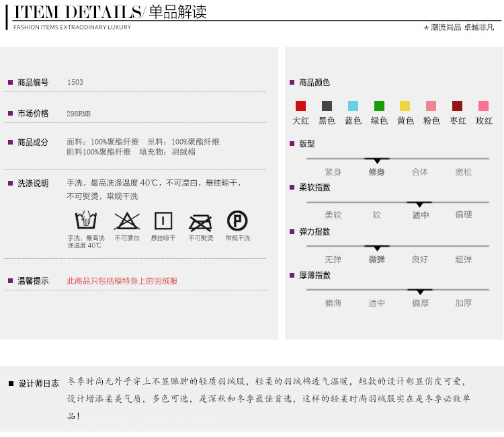504x437 pixels.
Task: Click the 合体 fit label
Action: click(420, 172)
